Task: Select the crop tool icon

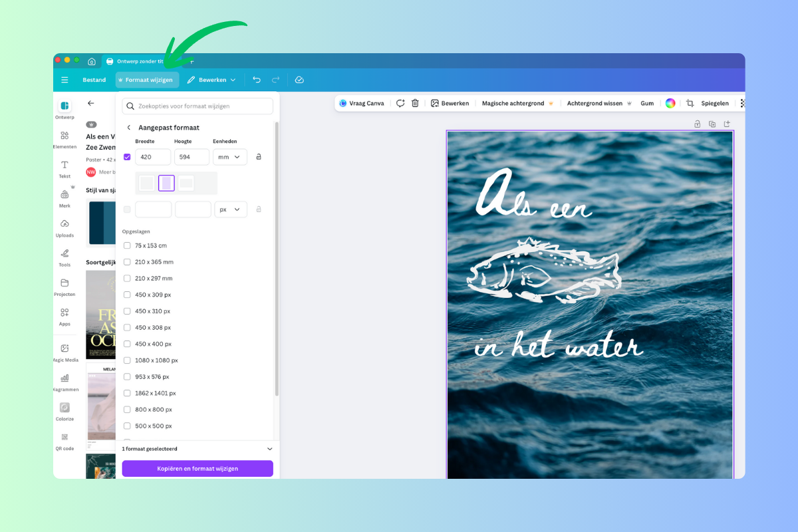Action: click(690, 103)
